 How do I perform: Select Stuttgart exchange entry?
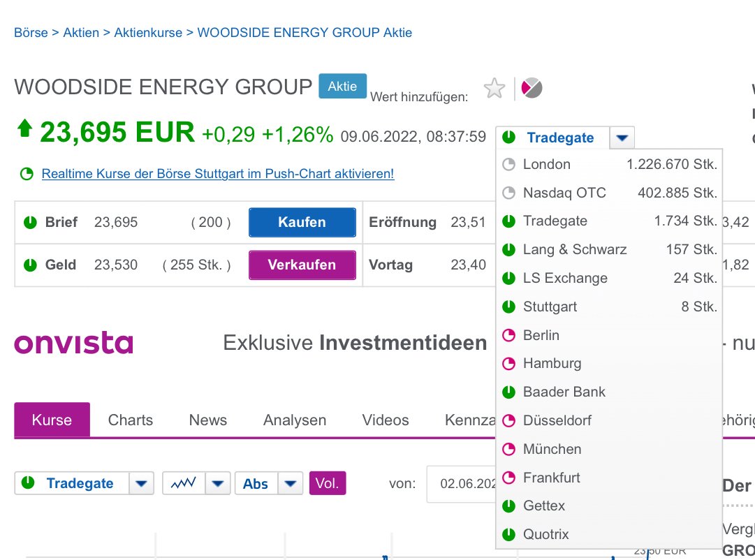click(x=609, y=307)
